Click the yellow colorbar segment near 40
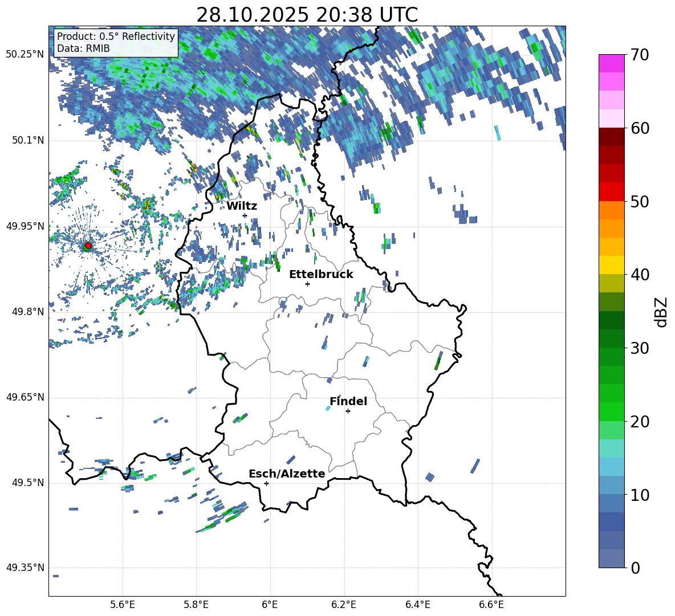 [612, 265]
